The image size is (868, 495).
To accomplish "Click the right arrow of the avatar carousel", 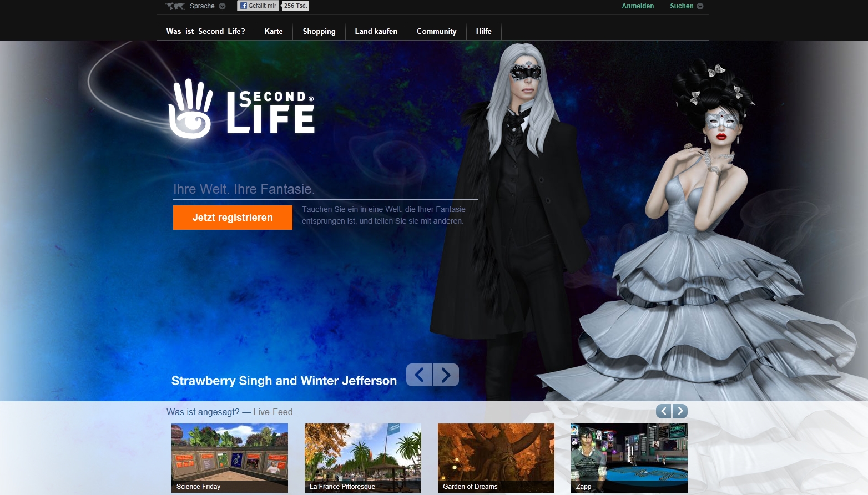I will pyautogui.click(x=445, y=375).
